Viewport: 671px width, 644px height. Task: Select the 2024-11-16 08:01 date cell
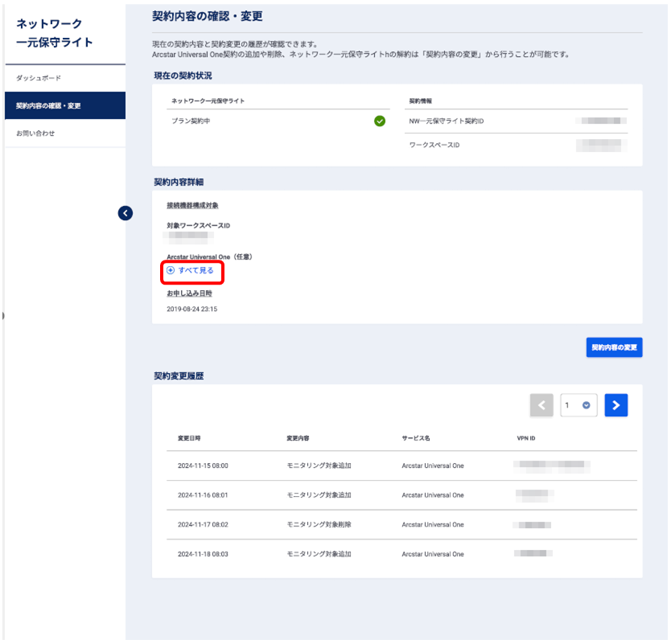[203, 495]
